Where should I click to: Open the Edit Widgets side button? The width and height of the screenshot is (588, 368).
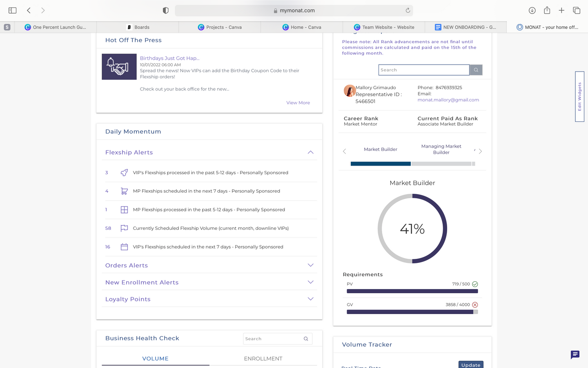[579, 96]
